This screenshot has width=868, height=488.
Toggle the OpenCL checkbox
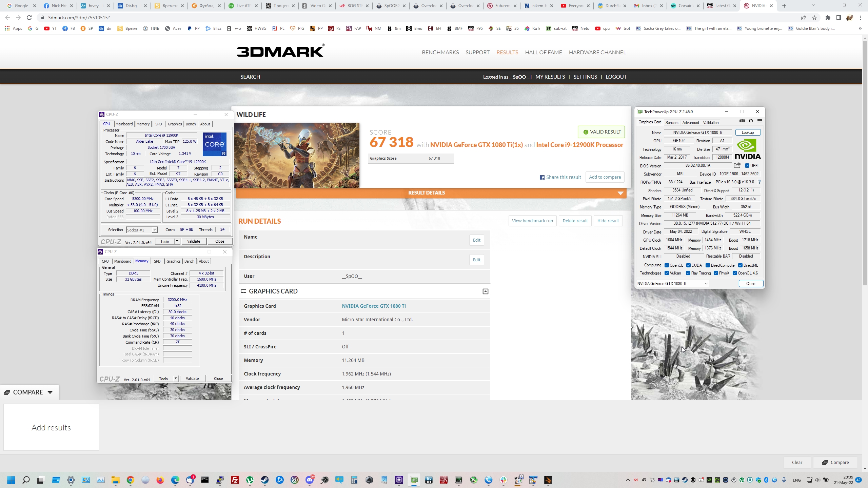pos(667,265)
